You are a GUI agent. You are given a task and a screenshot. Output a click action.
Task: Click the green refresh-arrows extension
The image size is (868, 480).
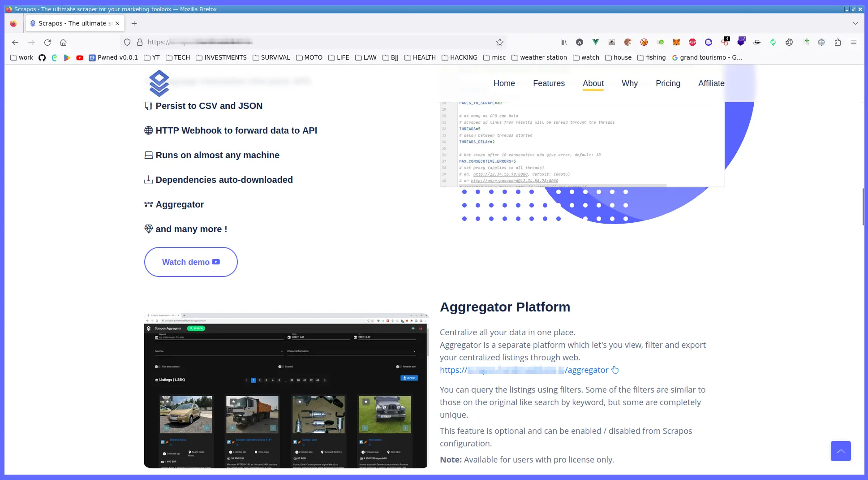point(773,42)
